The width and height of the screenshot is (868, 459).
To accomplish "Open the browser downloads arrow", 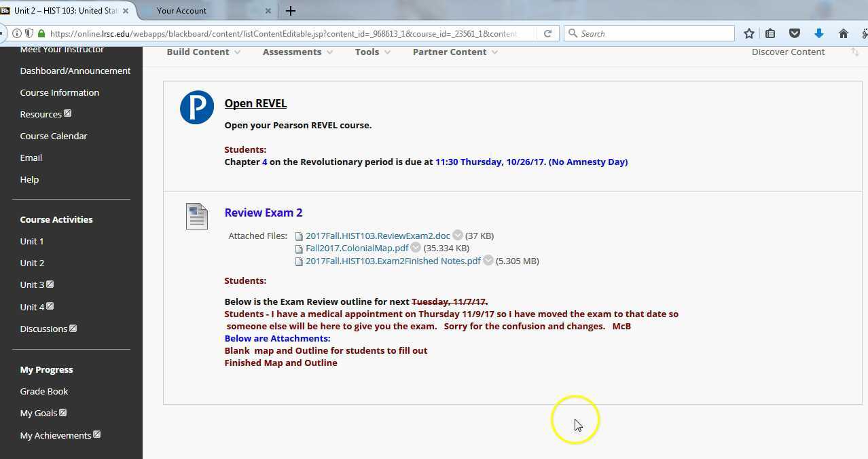I will 818,33.
